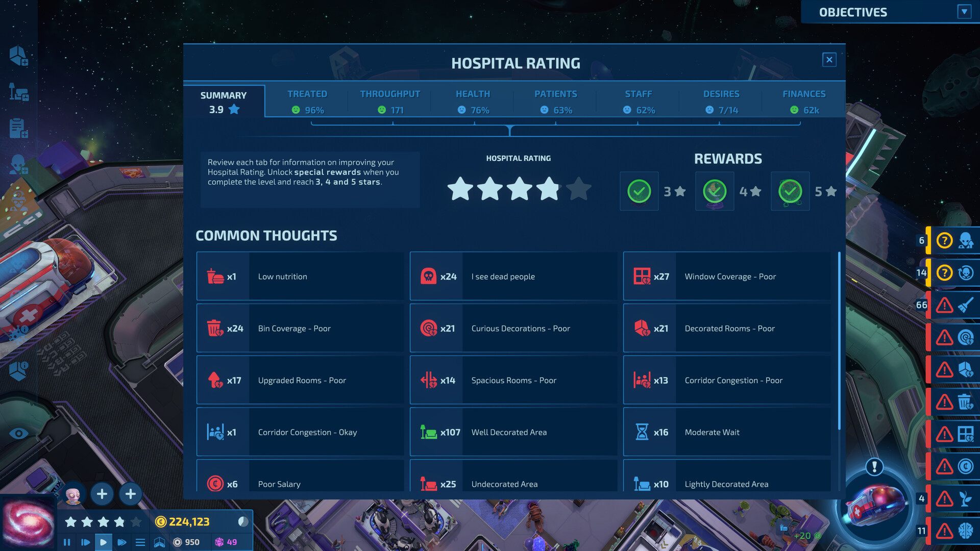Pause the game simulation

pyautogui.click(x=67, y=542)
